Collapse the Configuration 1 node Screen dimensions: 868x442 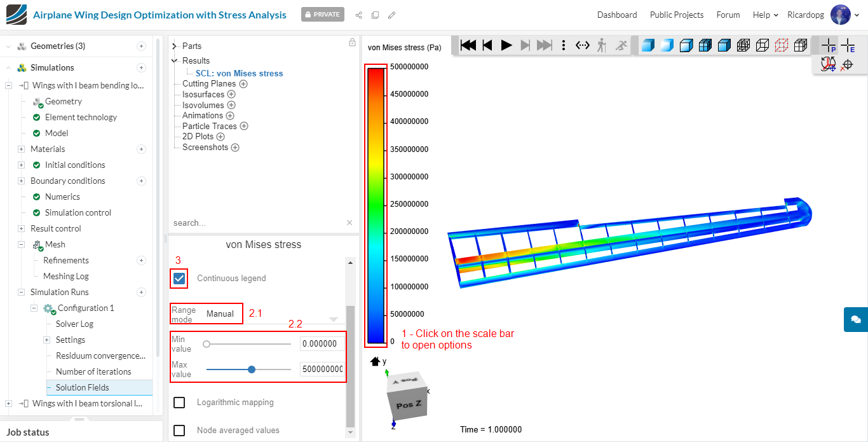(34, 308)
